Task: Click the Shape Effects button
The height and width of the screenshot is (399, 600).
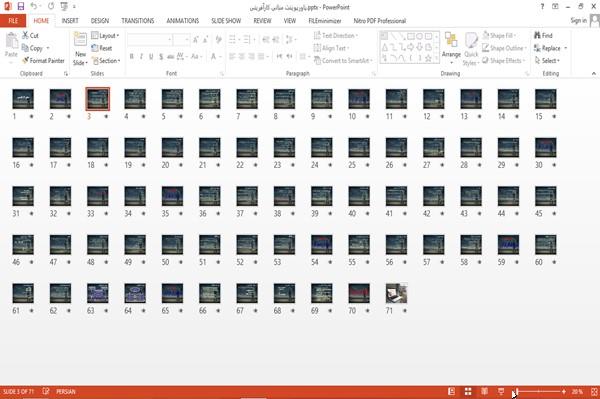Action: coord(503,61)
